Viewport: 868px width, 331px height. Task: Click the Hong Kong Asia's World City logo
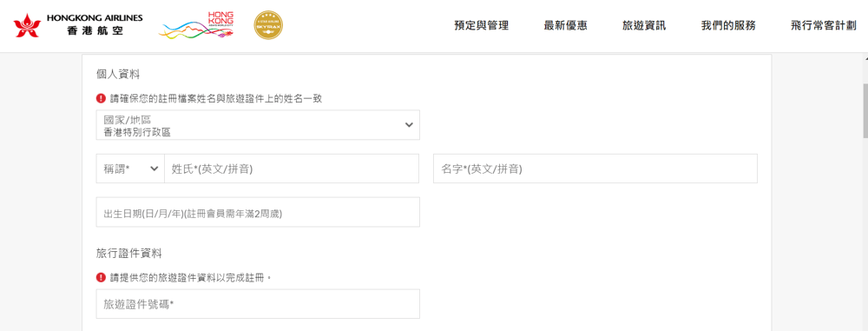click(x=196, y=25)
